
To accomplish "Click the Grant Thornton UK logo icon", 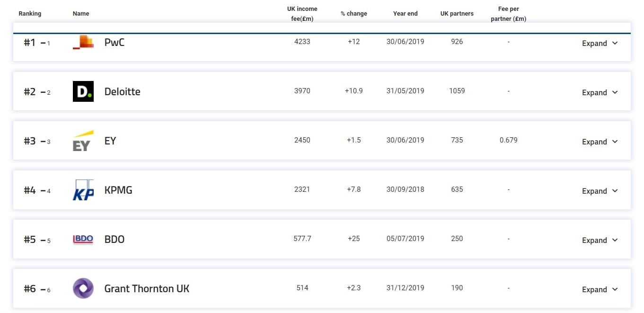I will click(x=83, y=288).
